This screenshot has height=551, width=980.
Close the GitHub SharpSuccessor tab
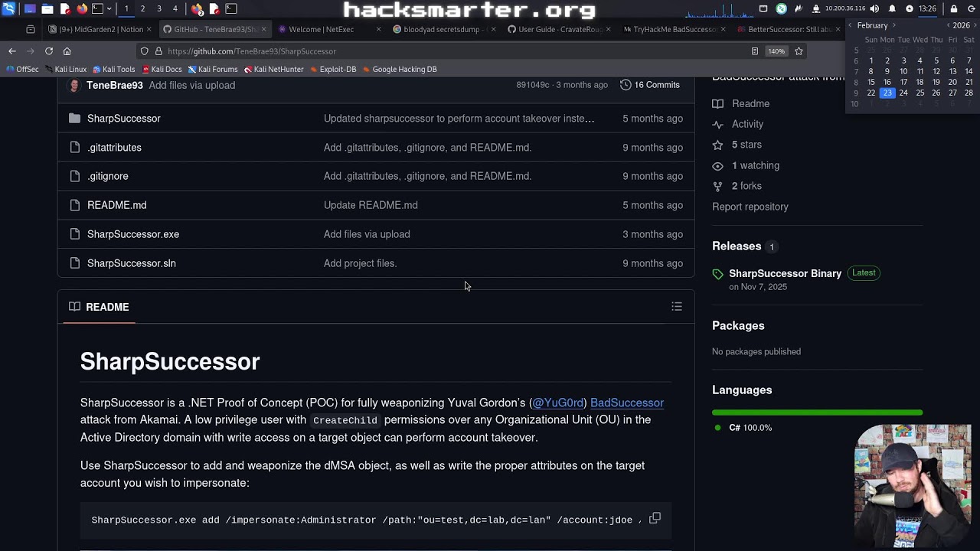263,29
